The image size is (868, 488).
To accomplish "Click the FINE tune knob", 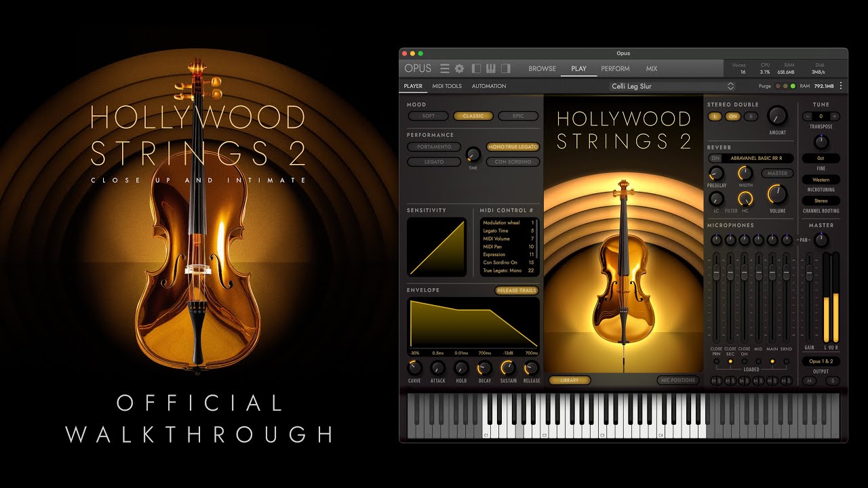I will 821,142.
